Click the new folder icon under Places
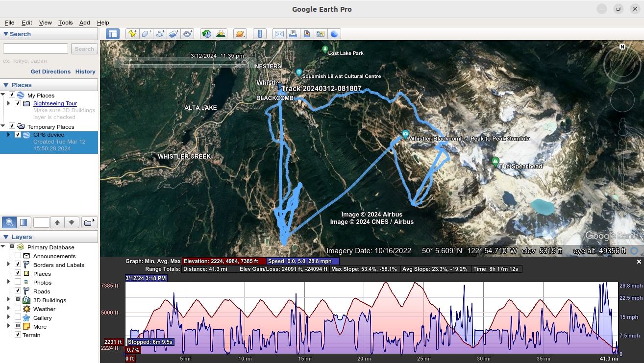644x363 pixels. click(89, 222)
